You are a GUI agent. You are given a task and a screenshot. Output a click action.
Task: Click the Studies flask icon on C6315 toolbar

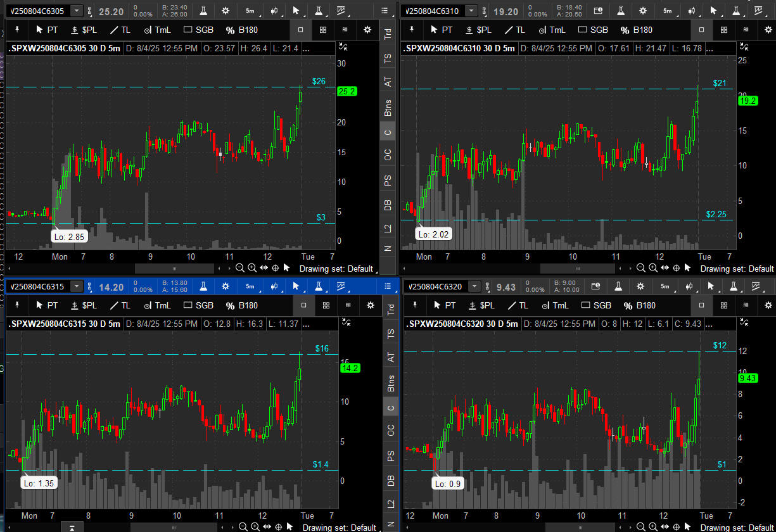coord(204,286)
